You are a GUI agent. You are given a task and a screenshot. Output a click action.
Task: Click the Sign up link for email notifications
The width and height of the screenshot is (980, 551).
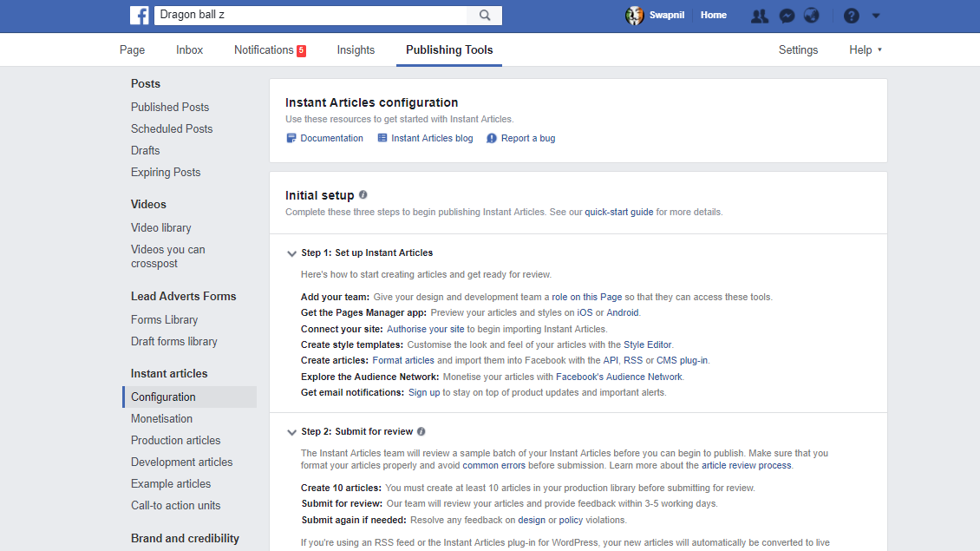point(424,392)
